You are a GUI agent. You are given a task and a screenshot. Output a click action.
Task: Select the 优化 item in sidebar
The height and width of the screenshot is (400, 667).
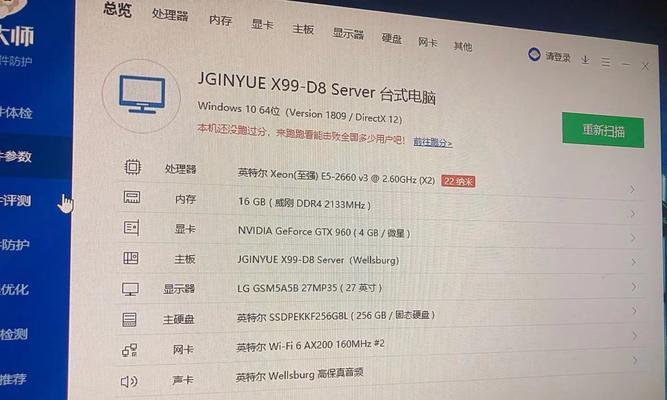tap(14, 290)
